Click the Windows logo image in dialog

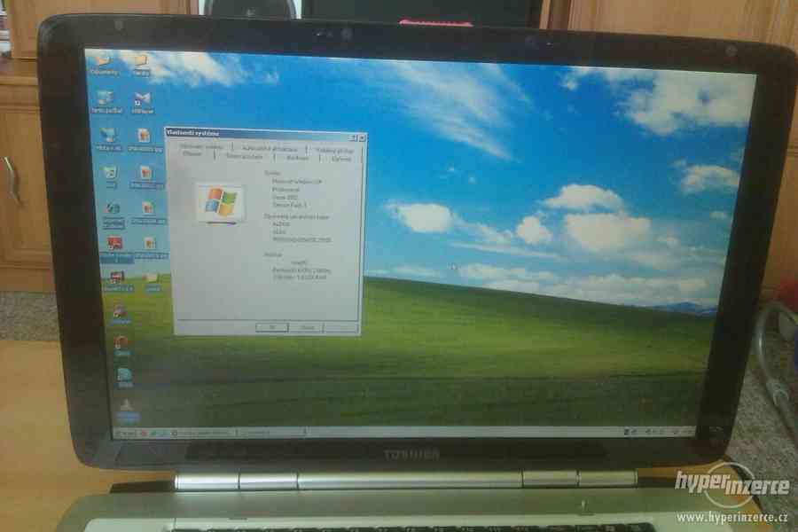coord(222,204)
